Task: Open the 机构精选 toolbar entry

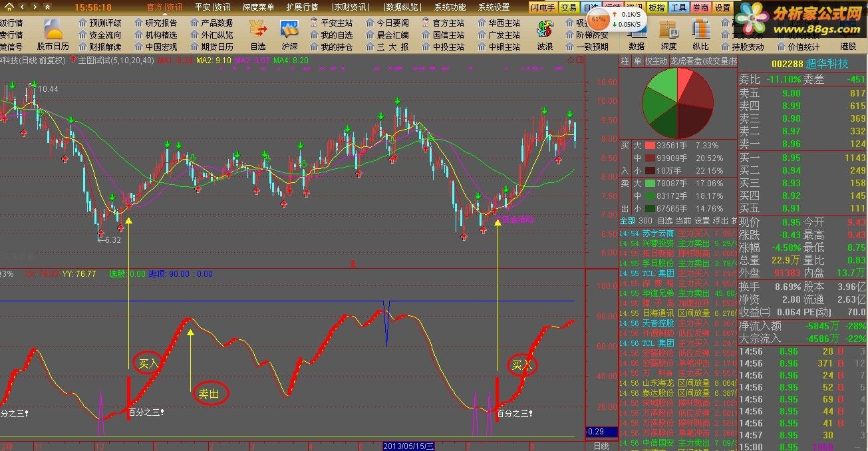Action: coord(156,35)
